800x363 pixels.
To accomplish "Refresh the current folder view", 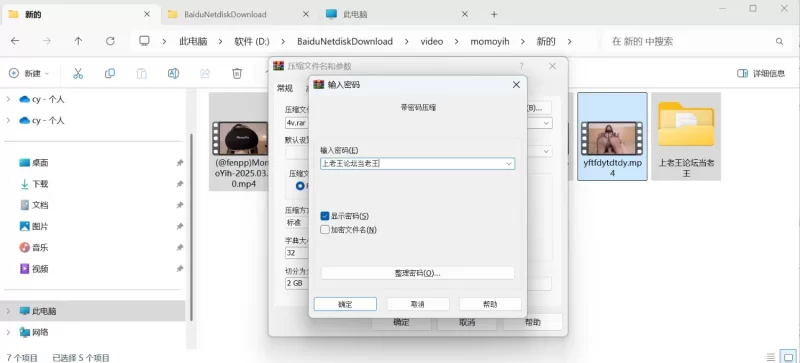I will click(x=110, y=41).
